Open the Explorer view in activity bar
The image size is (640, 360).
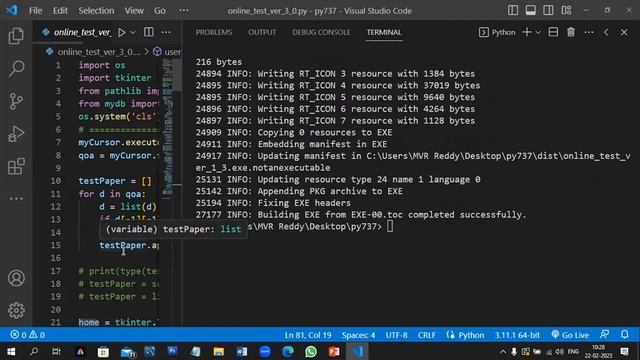[x=16, y=36]
